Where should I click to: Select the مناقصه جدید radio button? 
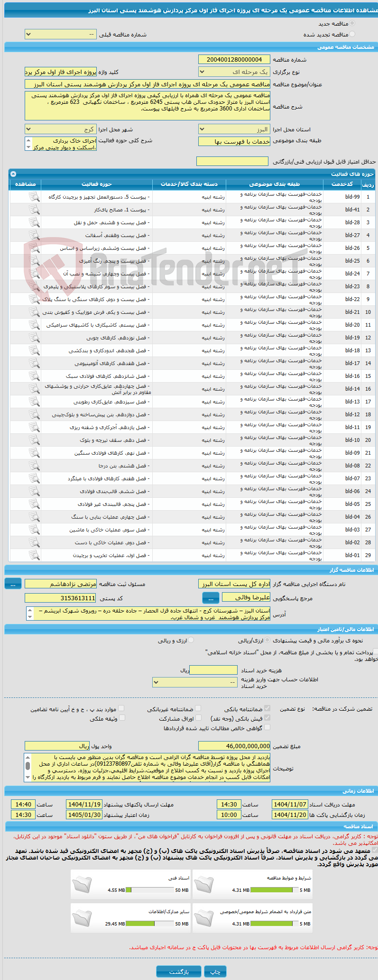coord(351,23)
